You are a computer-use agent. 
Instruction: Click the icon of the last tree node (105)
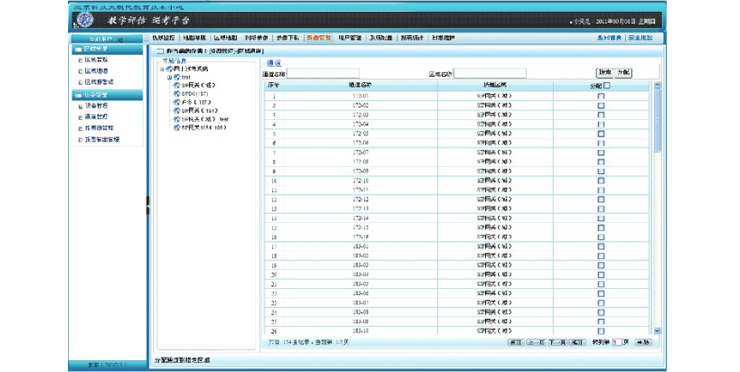pos(177,128)
